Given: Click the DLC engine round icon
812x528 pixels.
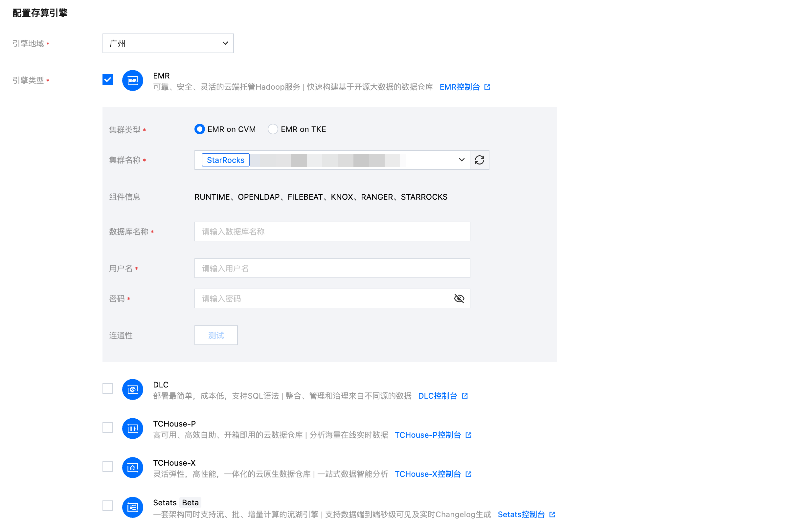Looking at the screenshot, I should coord(132,389).
